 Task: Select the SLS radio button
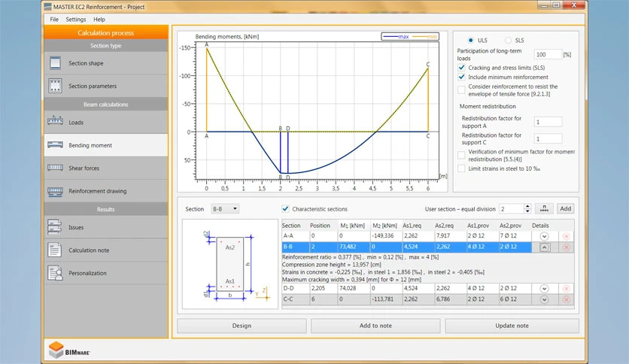(x=509, y=40)
